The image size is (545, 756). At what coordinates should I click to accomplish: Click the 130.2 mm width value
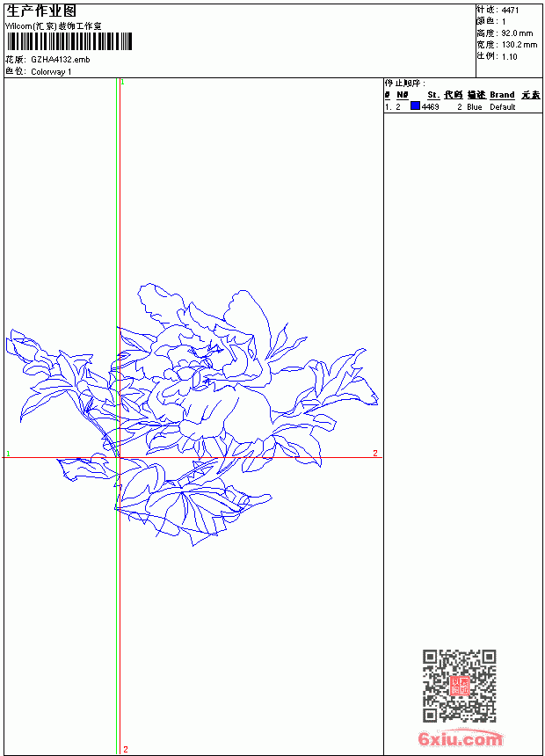[520, 44]
